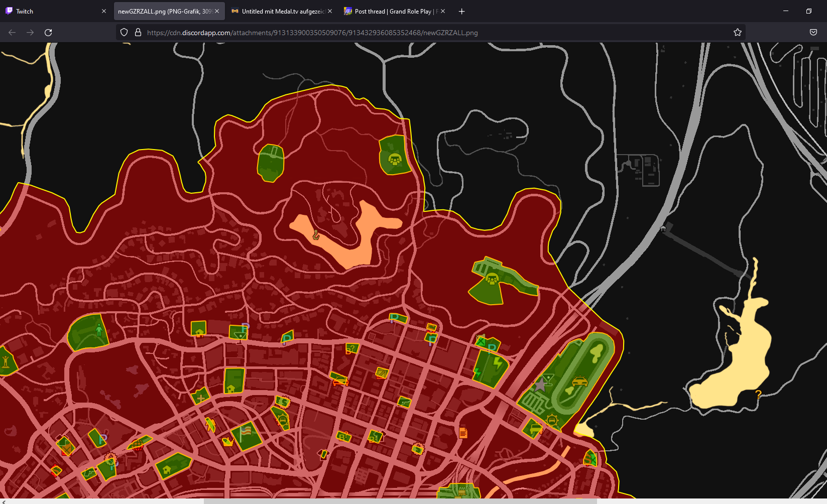Select the orange document icon on the map
This screenshot has height=504, width=827.
[463, 433]
